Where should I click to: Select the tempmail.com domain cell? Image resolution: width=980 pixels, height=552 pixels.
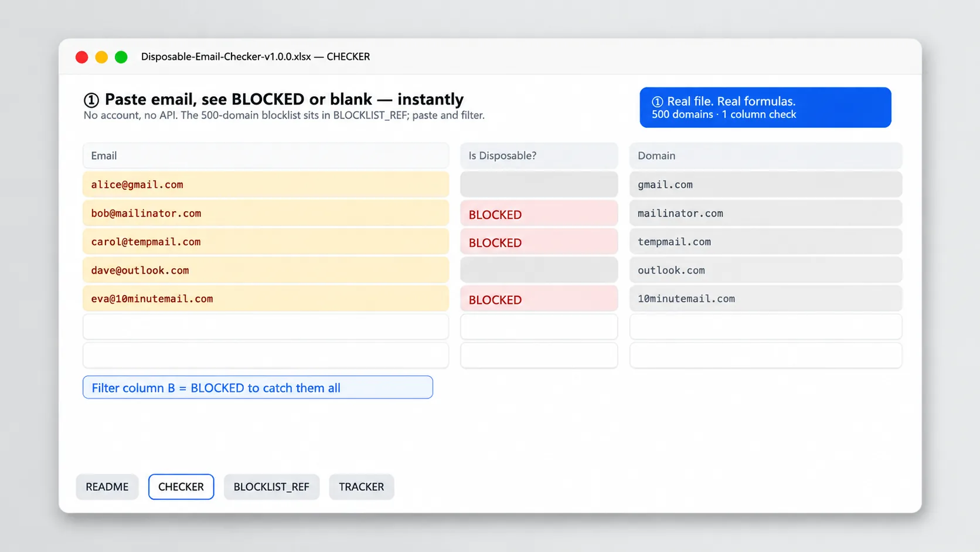coord(766,242)
